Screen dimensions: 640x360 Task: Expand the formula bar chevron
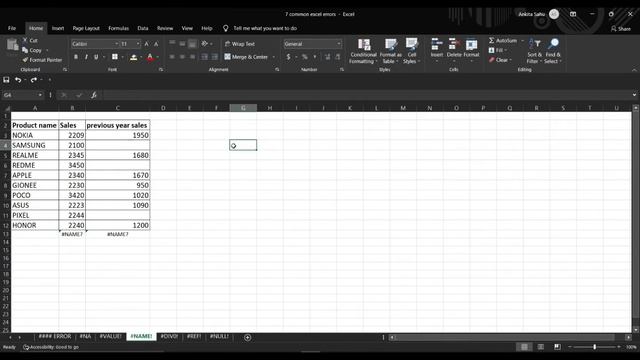click(x=634, y=95)
